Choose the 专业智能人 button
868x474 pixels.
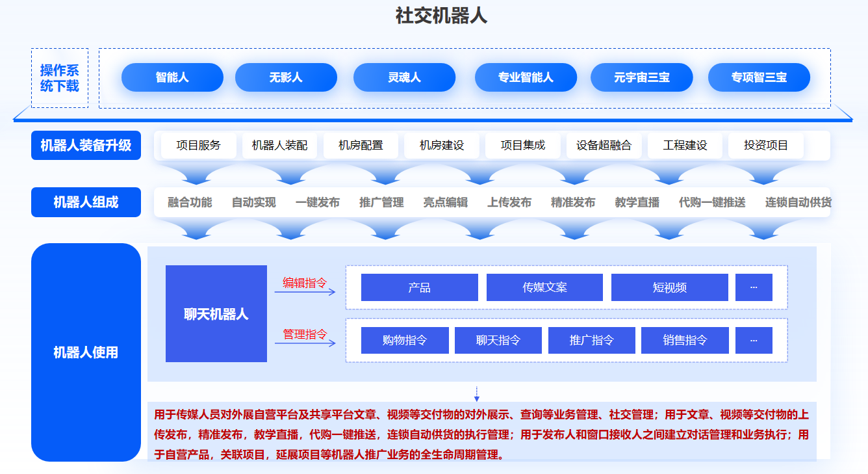click(x=526, y=77)
